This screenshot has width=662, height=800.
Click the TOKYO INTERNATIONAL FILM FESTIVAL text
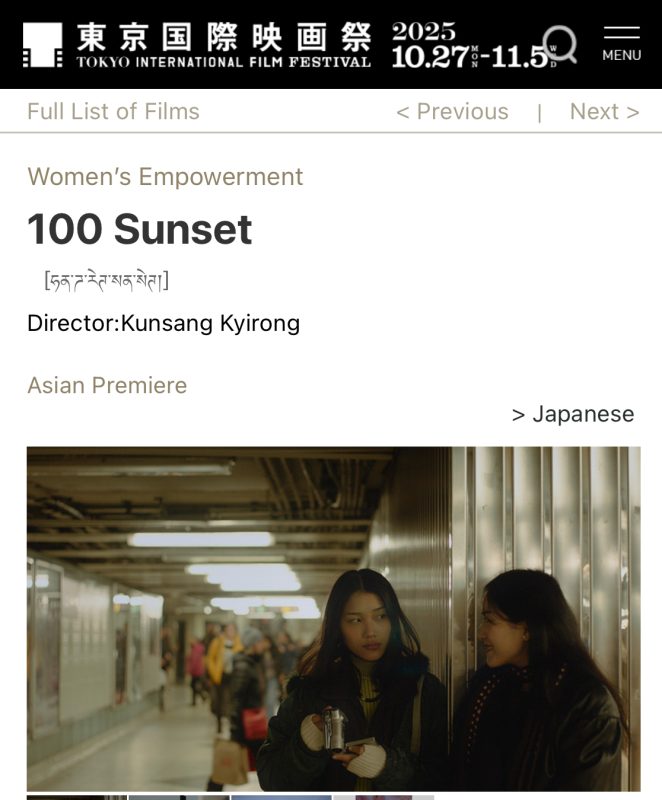click(x=224, y=62)
